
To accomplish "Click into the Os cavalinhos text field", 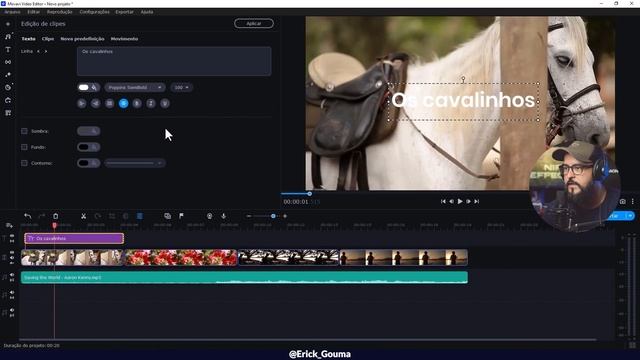I will (174, 61).
